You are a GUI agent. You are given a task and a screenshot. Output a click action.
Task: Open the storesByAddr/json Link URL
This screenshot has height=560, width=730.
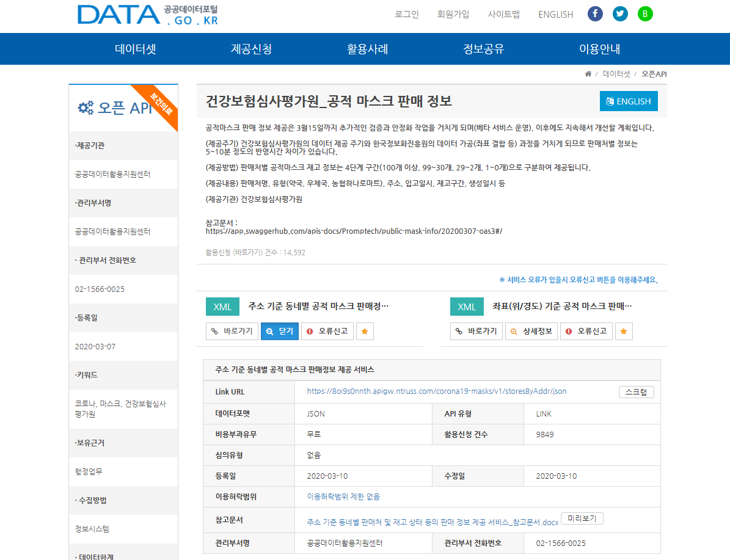(437, 391)
